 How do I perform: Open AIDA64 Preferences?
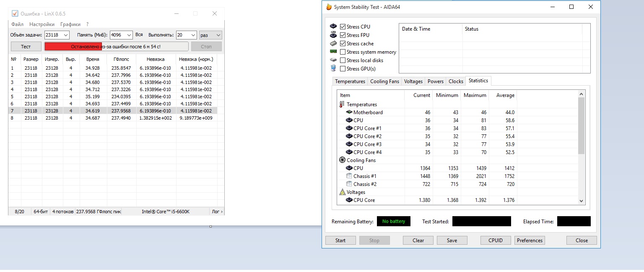point(530,241)
